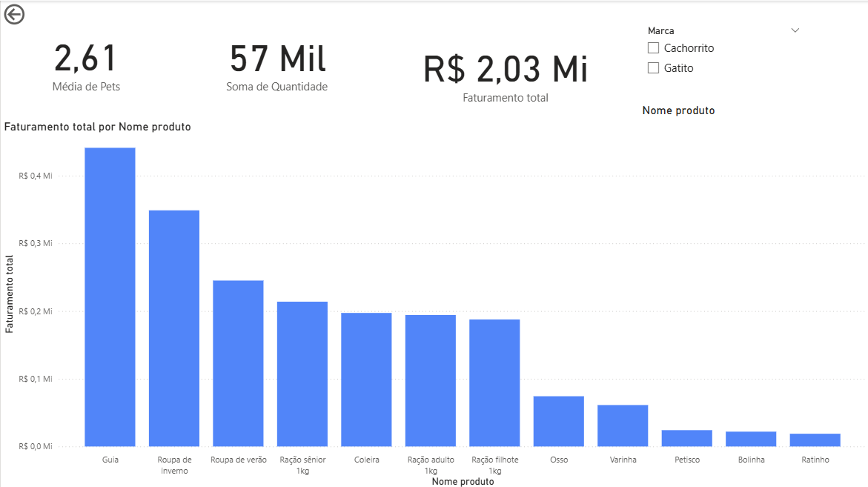Click the R$ 0,3 Mi axis value
The image size is (868, 487).
pos(36,243)
